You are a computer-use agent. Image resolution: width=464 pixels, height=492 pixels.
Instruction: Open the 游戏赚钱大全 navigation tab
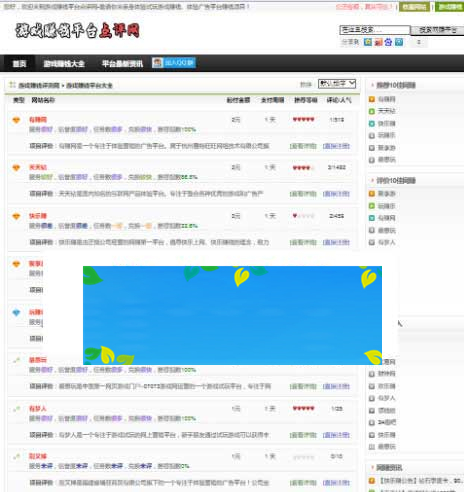point(64,63)
